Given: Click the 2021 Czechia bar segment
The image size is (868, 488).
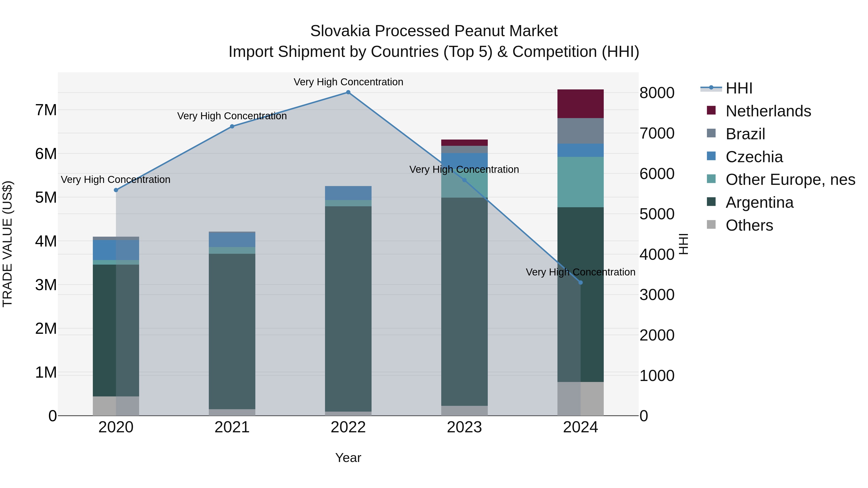Looking at the screenshot, I should pyautogui.click(x=232, y=240).
